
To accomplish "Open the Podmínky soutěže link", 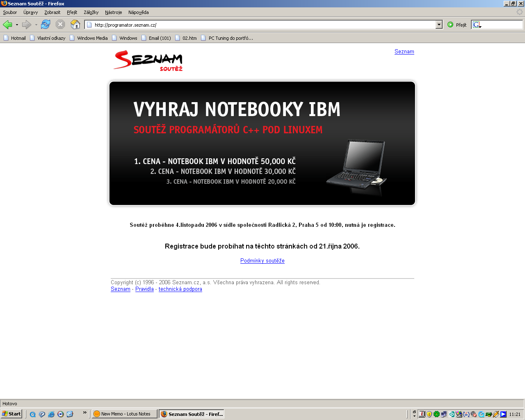I will coord(262,261).
